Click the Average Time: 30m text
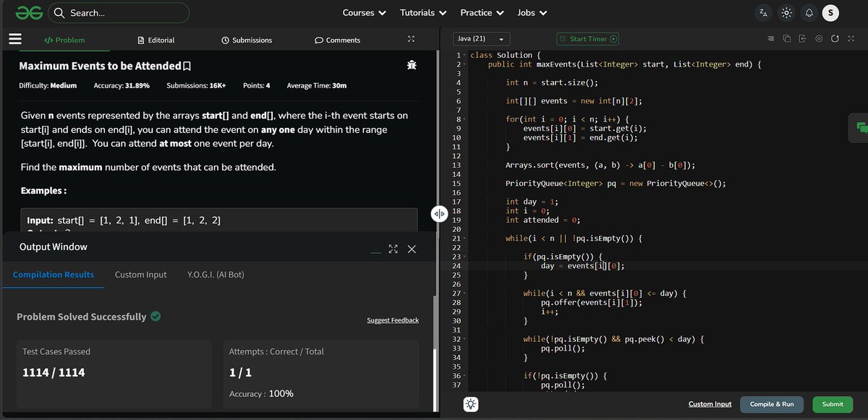The image size is (868, 420). [x=317, y=85]
